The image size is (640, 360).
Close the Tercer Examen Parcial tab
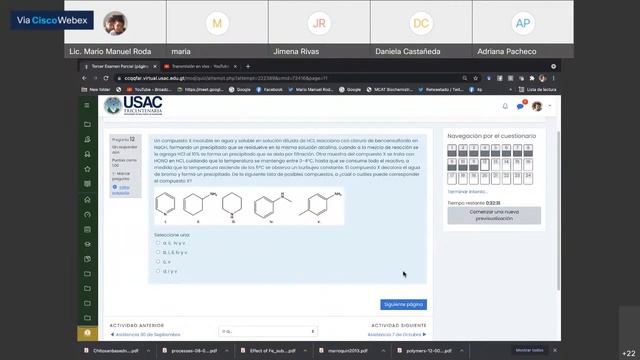click(x=155, y=66)
